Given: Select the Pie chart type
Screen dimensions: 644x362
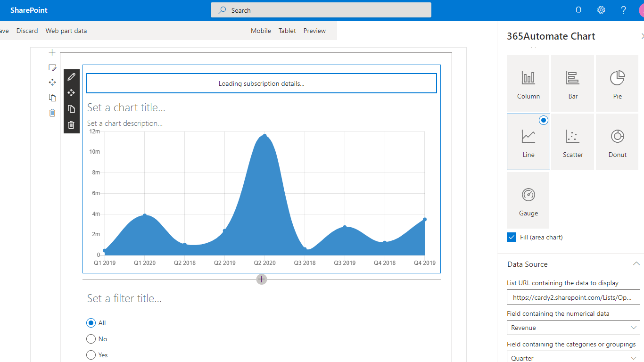Looking at the screenshot, I should (x=618, y=83).
